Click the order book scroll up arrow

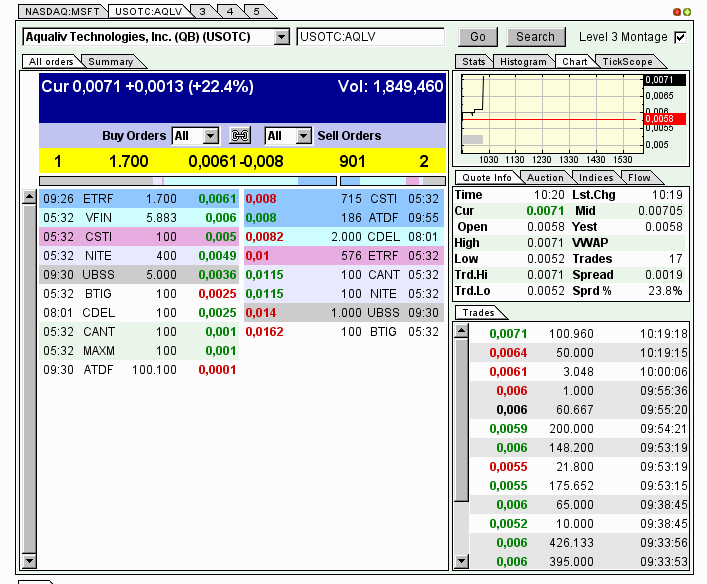pos(29,197)
